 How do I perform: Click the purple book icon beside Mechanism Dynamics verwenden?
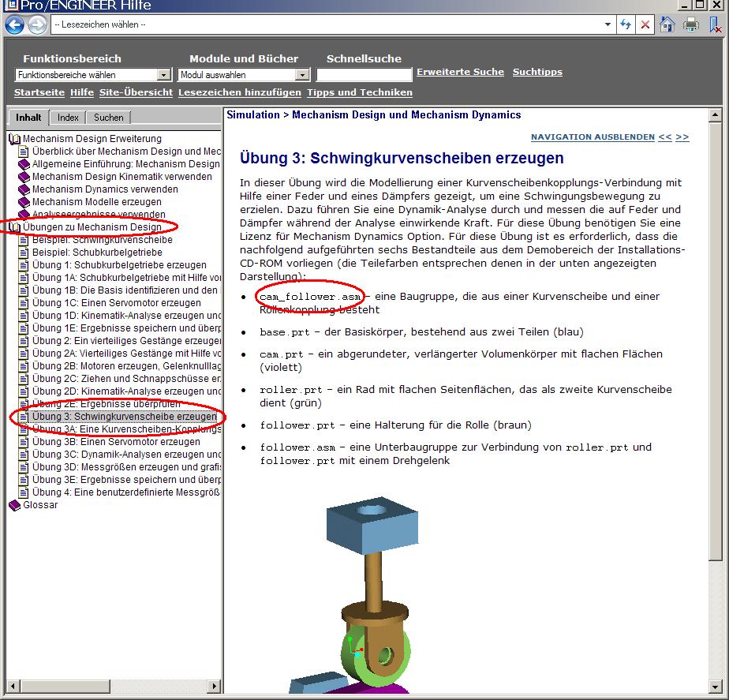24,189
